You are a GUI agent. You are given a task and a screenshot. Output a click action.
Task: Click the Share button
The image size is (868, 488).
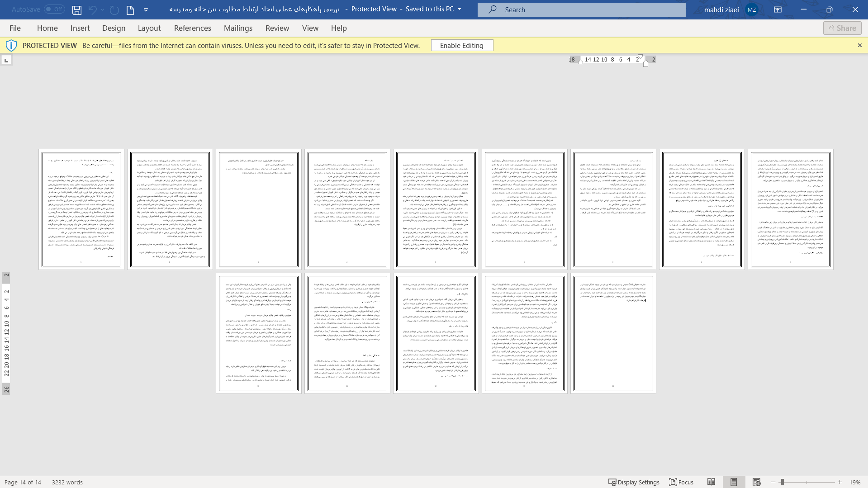(842, 28)
